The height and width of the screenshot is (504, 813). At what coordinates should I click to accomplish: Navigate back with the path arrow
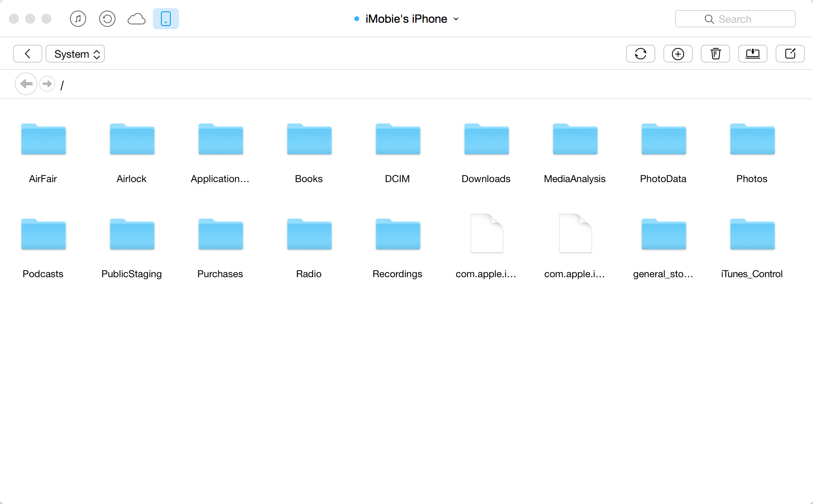coord(26,84)
